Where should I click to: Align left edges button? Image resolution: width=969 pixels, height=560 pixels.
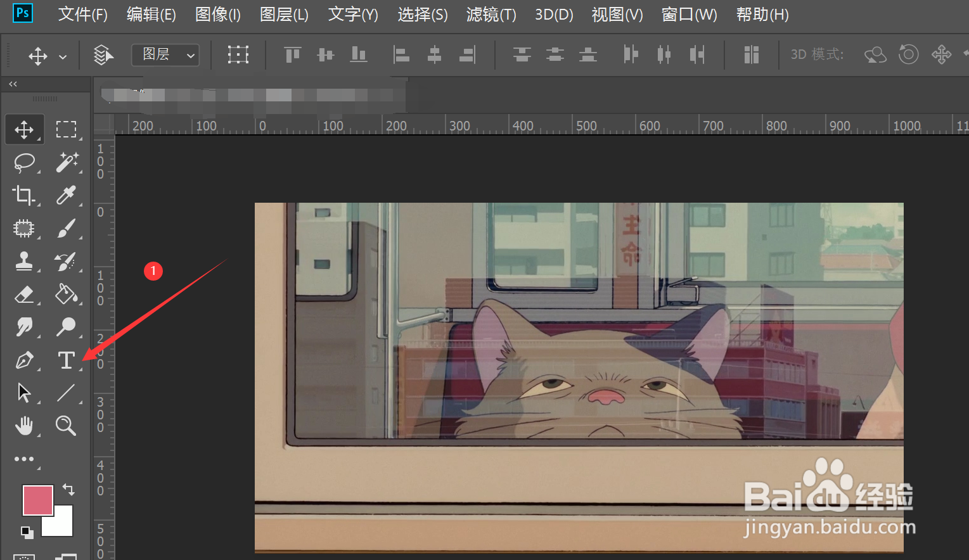coord(401,55)
